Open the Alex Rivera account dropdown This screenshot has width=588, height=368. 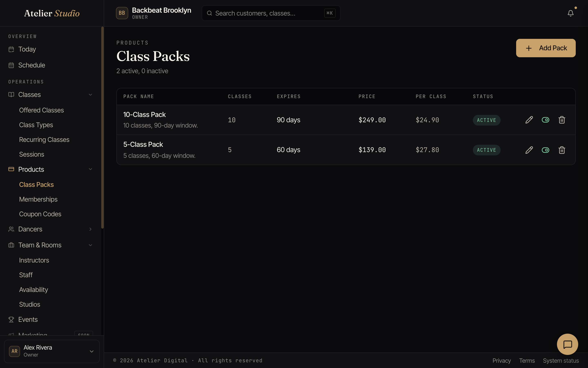pos(52,351)
